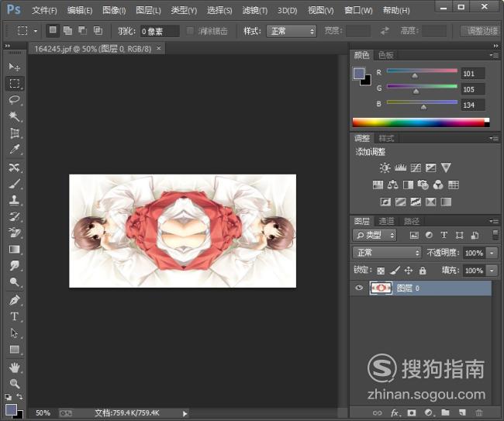Open tool preset picker arrow

36,31
